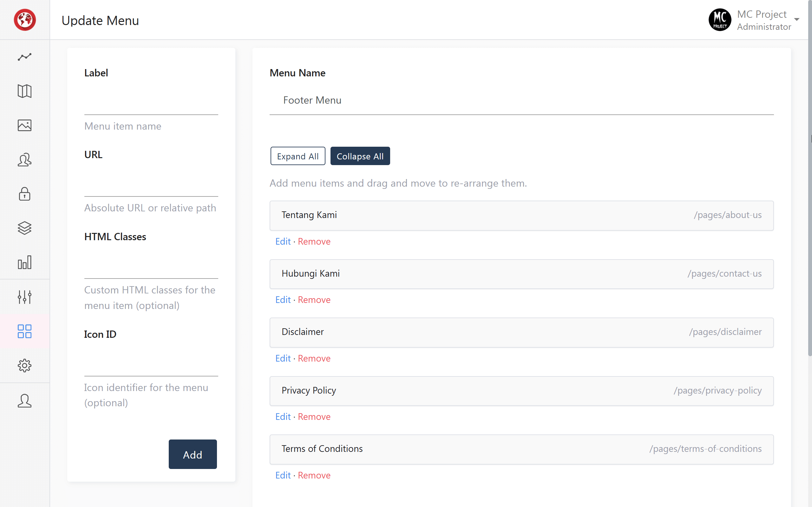This screenshot has width=812, height=507.
Task: Click the Expand All button
Action: click(x=298, y=156)
